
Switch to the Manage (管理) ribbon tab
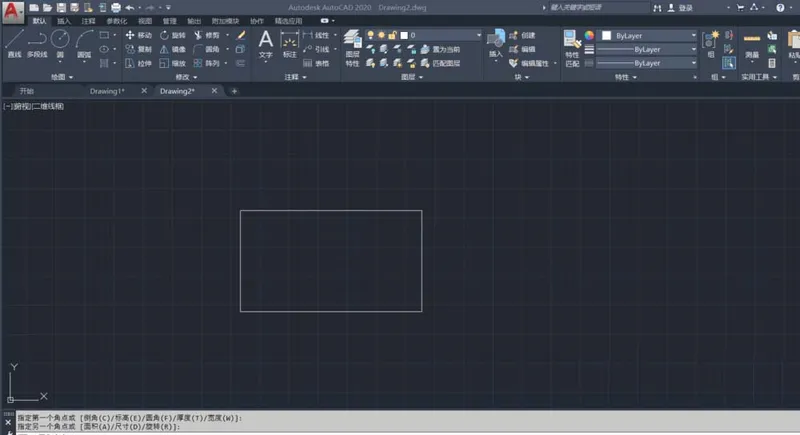coord(169,21)
